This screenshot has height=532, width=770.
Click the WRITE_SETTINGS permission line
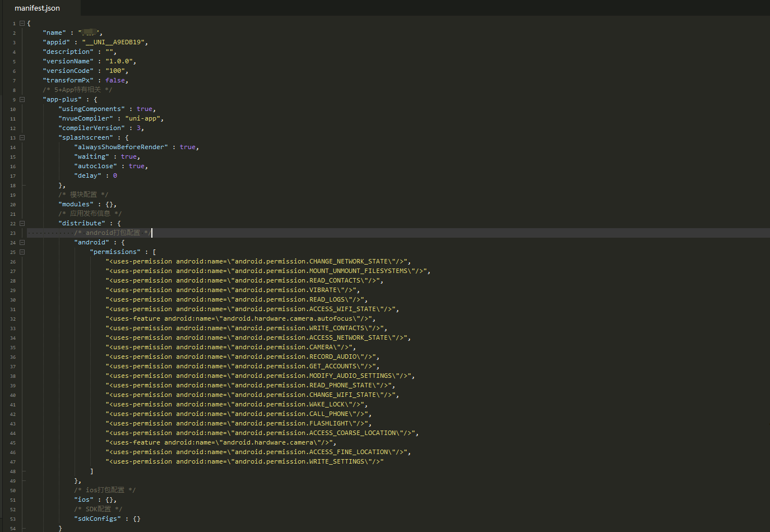pos(244,461)
